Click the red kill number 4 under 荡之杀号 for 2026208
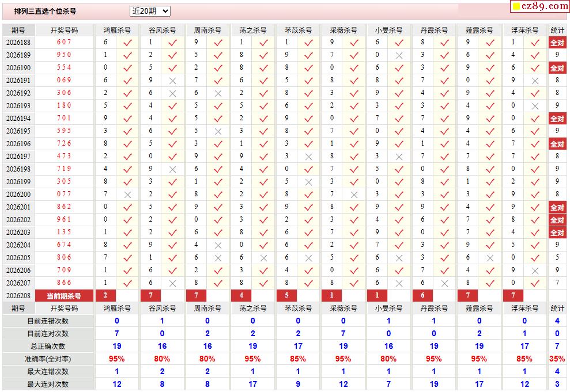This screenshot has width=570, height=392. [241, 295]
